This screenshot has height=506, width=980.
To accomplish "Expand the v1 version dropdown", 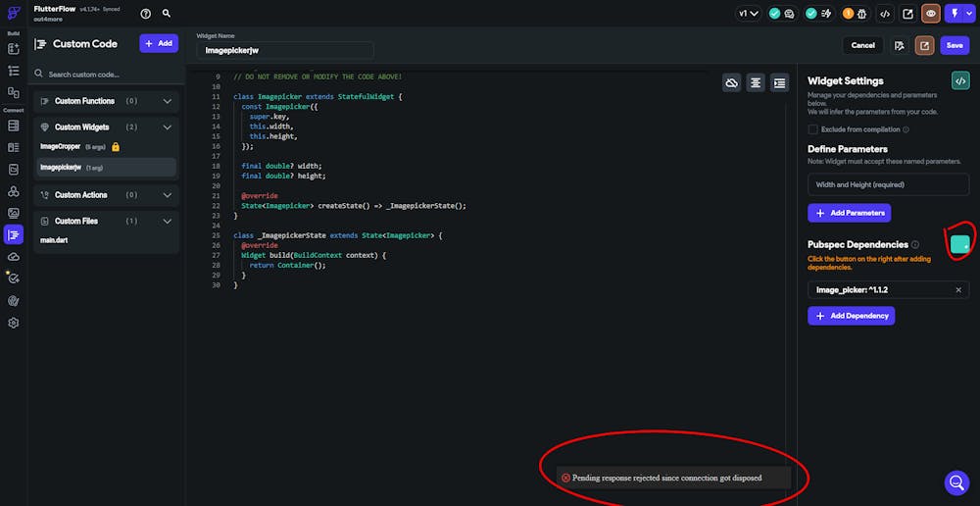I will point(749,14).
